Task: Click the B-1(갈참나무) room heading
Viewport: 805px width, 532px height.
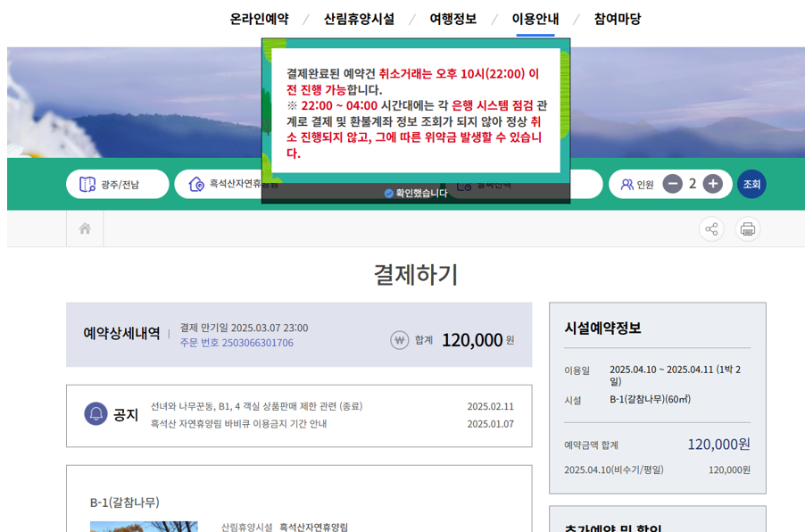Action: click(125, 503)
